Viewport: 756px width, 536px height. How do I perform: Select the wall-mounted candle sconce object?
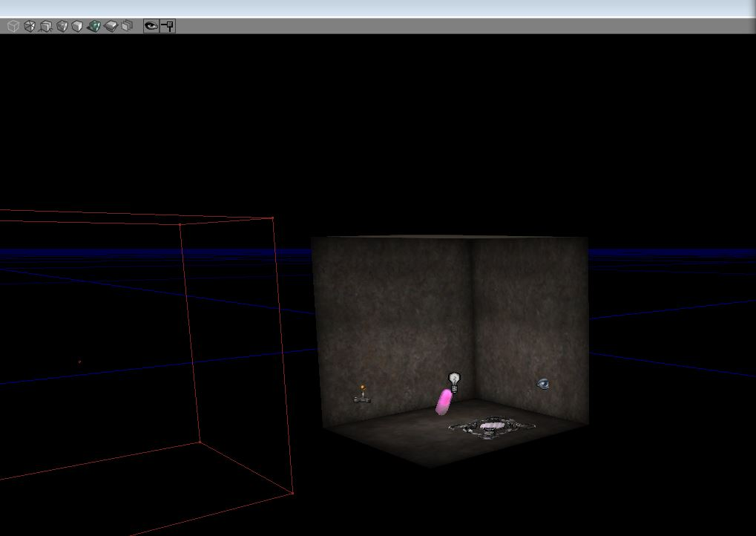[x=362, y=396]
